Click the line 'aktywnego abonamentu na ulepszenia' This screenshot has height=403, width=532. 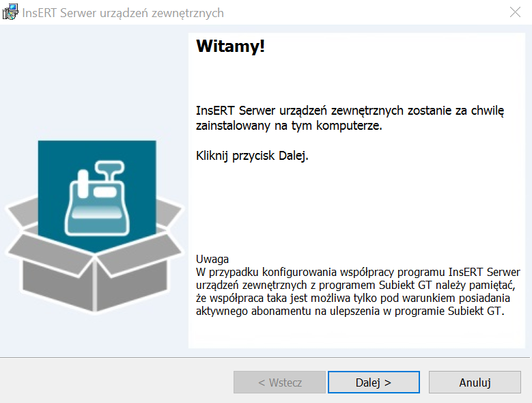(x=288, y=311)
